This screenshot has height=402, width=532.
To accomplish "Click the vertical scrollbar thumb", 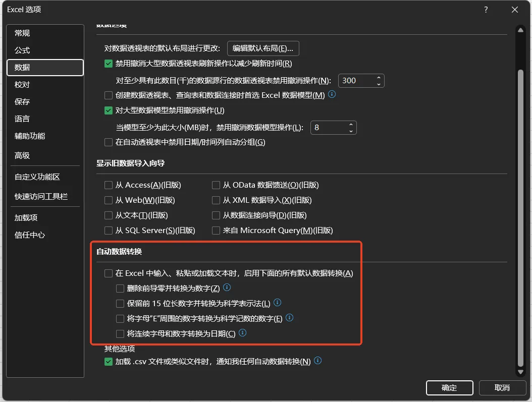I will (520, 218).
